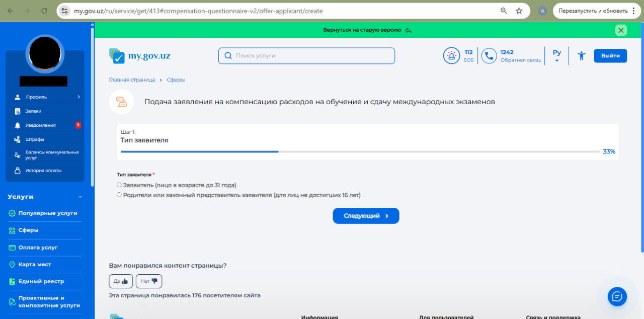Open the chat support bubble icon
Image resolution: width=644 pixels, height=319 pixels.
[617, 296]
